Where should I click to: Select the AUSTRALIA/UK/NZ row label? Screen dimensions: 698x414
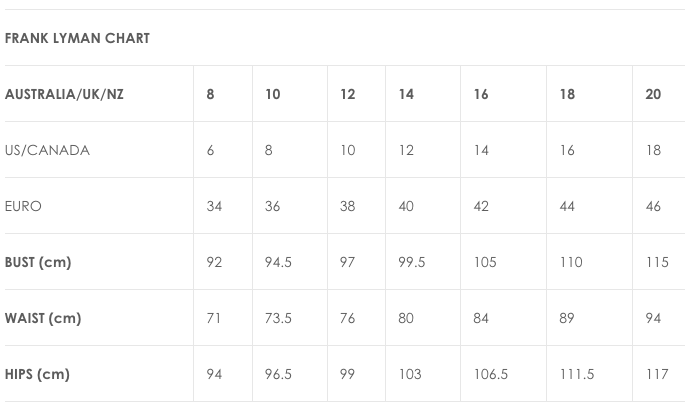coord(64,94)
